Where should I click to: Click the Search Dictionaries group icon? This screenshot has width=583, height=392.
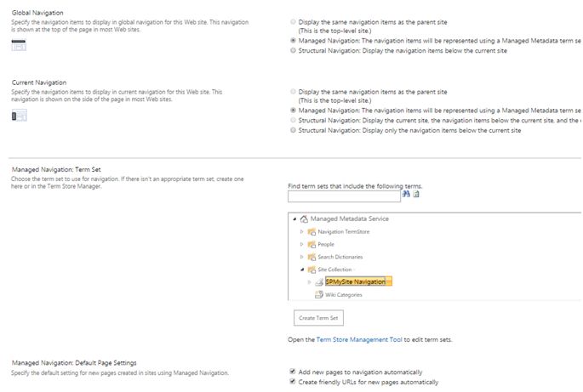tap(312, 257)
